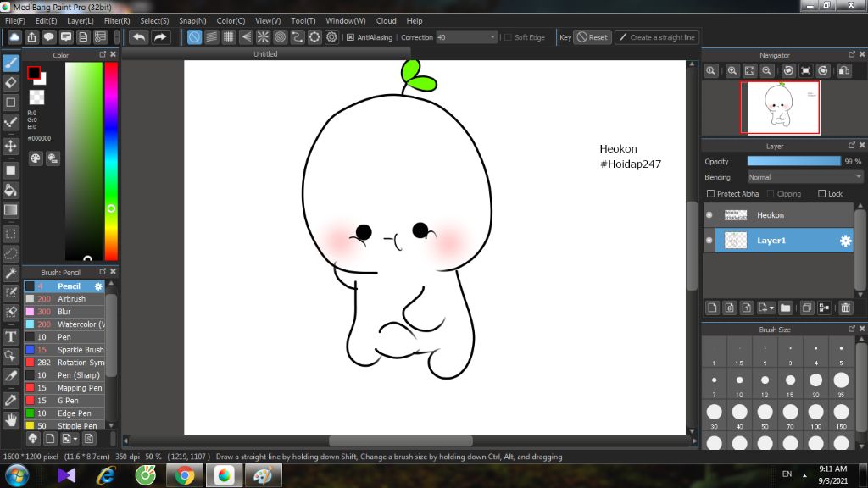Image resolution: width=868 pixels, height=488 pixels.
Task: Toggle the AntiAliasing checkbox
Action: (350, 37)
